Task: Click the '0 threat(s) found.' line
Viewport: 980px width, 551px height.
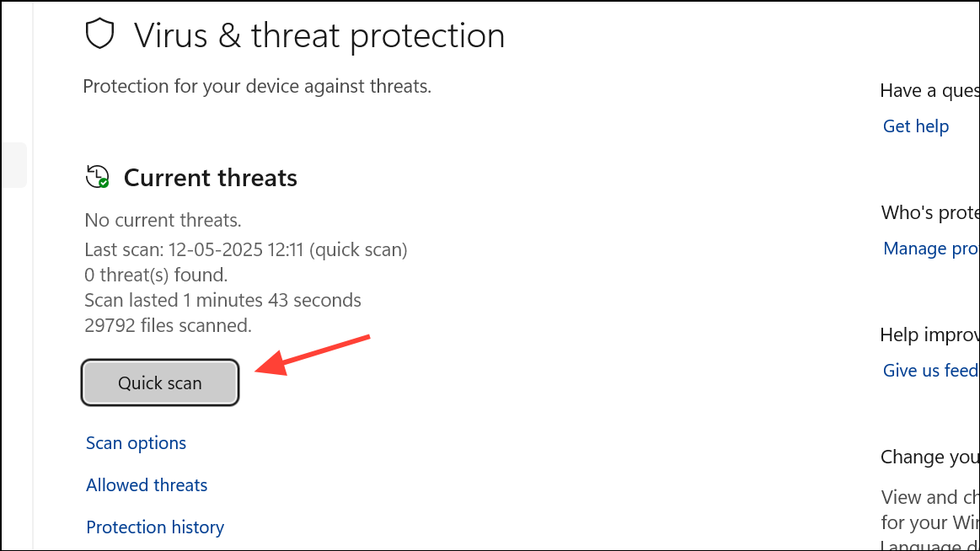Action: click(156, 275)
